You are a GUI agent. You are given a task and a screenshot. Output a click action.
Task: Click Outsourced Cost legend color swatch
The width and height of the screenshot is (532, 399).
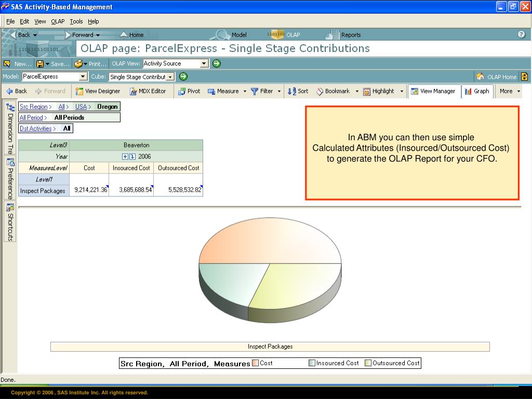point(368,363)
